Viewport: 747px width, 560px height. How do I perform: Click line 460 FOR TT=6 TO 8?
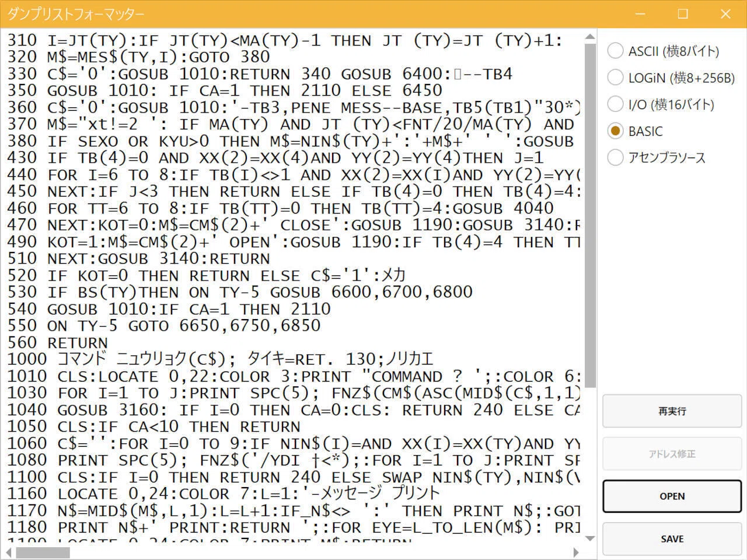280,208
